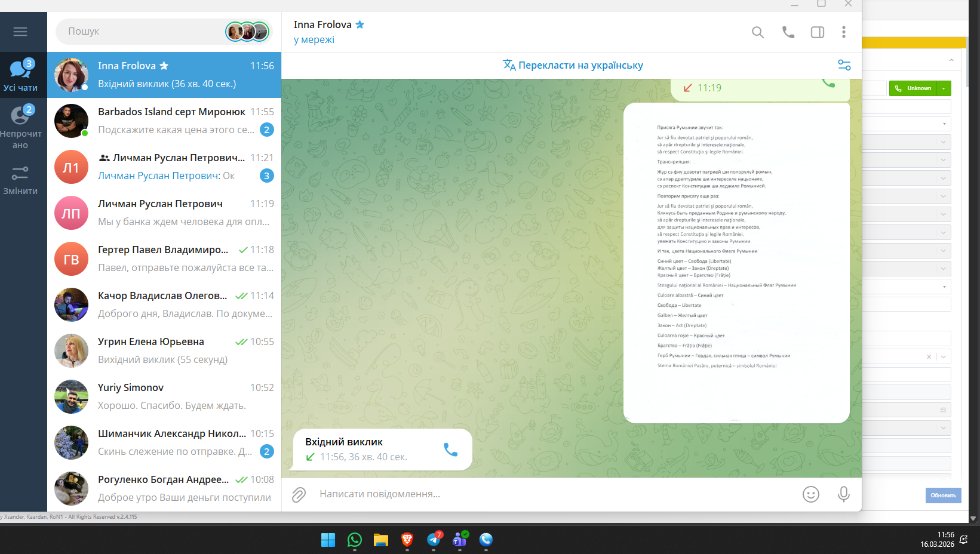The height and width of the screenshot is (554, 980).
Task: Open the Качор Владислав Олегович chat
Action: [x=164, y=304]
